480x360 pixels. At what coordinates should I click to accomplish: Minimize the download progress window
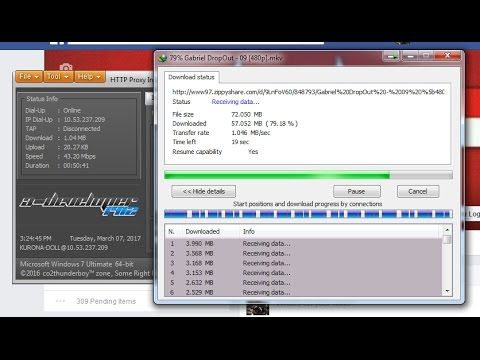(x=410, y=56)
